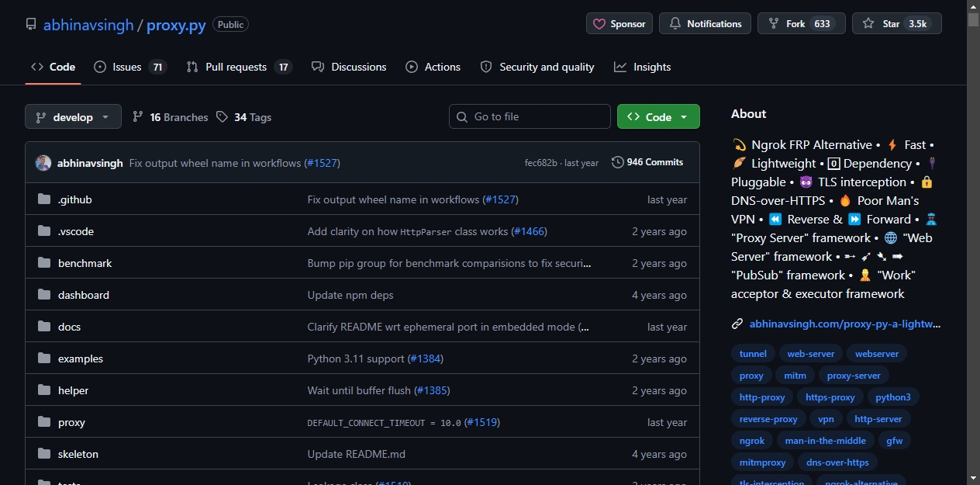Select the reverse-proxy topic tag
This screenshot has width=980, height=485.
tap(768, 419)
